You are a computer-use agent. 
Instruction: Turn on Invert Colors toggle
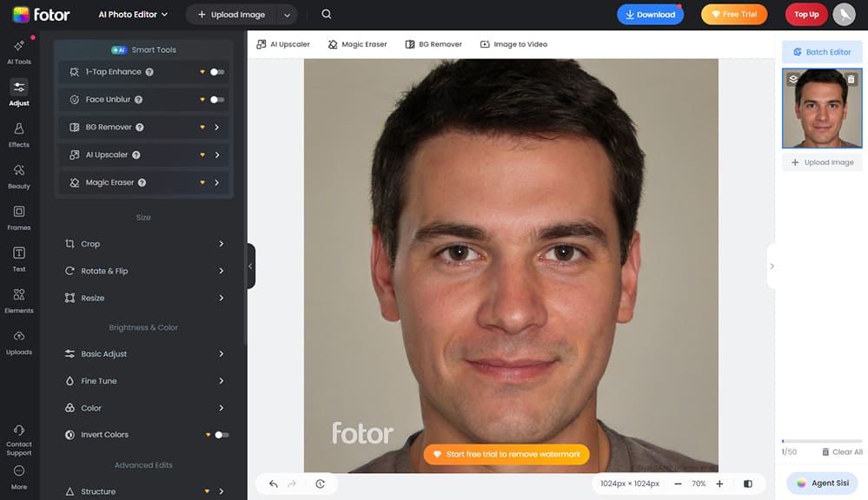pyautogui.click(x=222, y=435)
